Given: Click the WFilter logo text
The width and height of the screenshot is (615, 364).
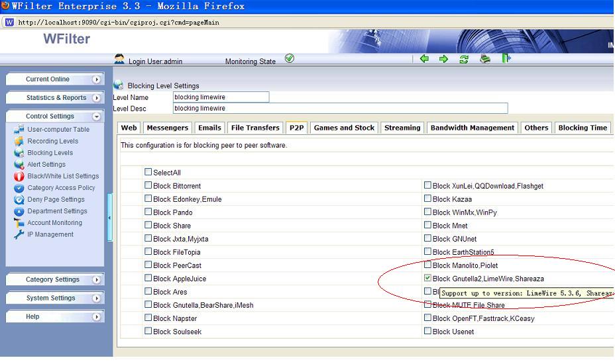Looking at the screenshot, I should click(x=67, y=39).
